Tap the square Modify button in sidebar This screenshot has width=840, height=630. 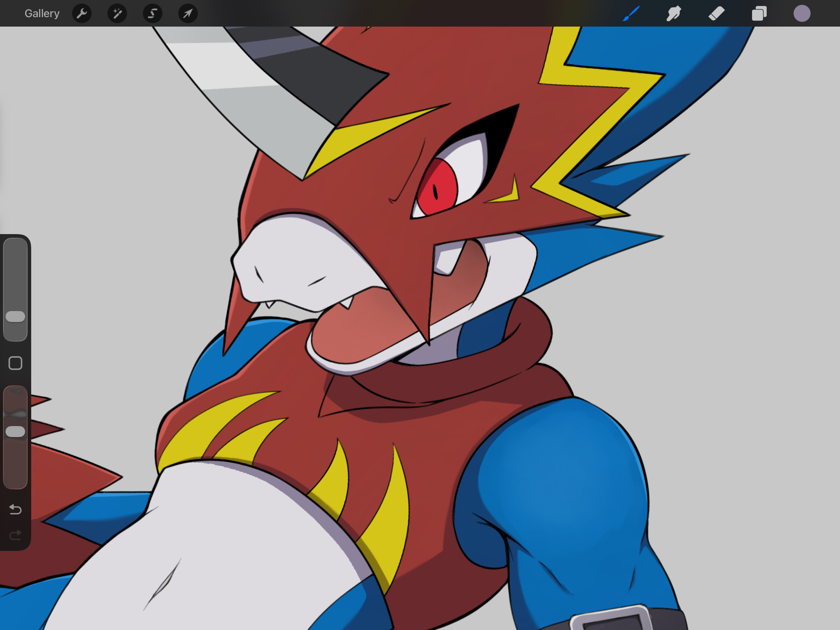tap(16, 363)
